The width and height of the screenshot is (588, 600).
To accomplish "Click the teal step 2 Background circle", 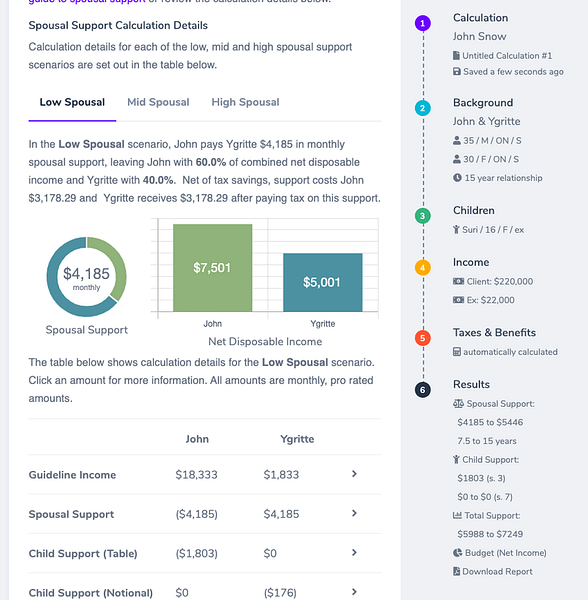I will [423, 108].
